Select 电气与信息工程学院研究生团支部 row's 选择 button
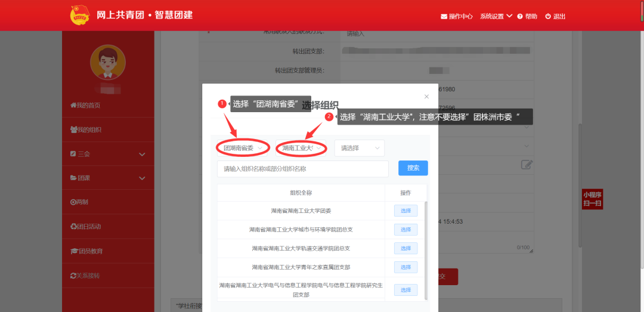 406,290
